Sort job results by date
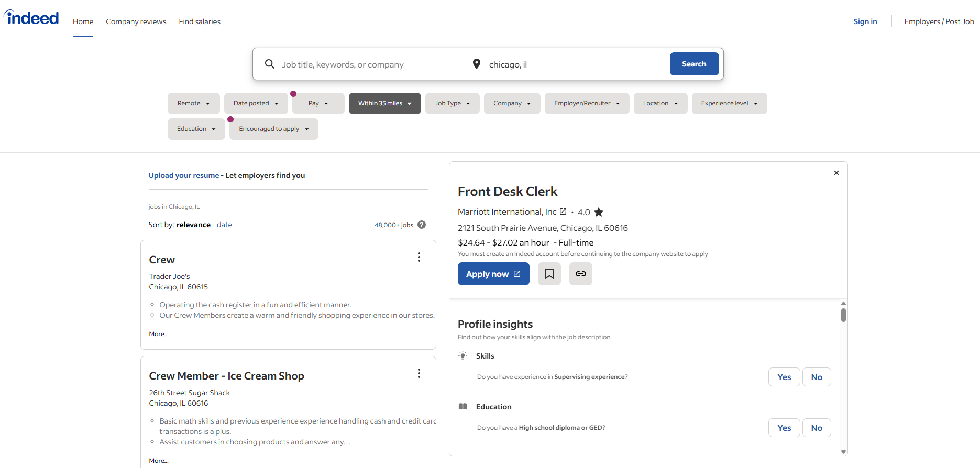 click(x=224, y=225)
